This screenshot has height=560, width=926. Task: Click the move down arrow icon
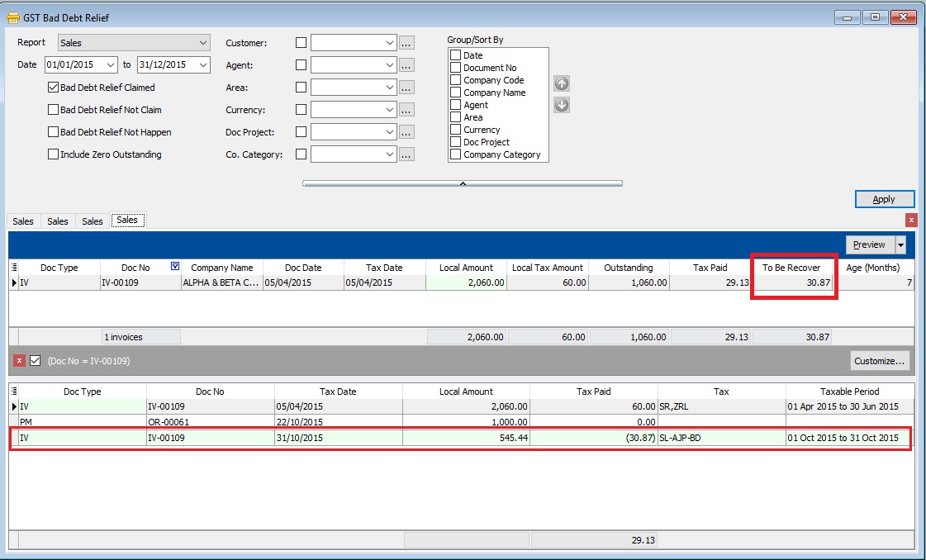click(561, 105)
